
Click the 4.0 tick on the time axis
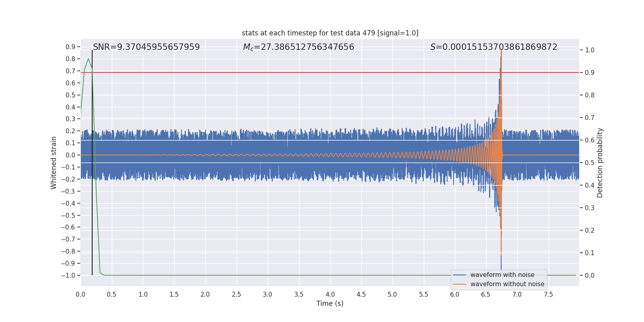click(330, 294)
